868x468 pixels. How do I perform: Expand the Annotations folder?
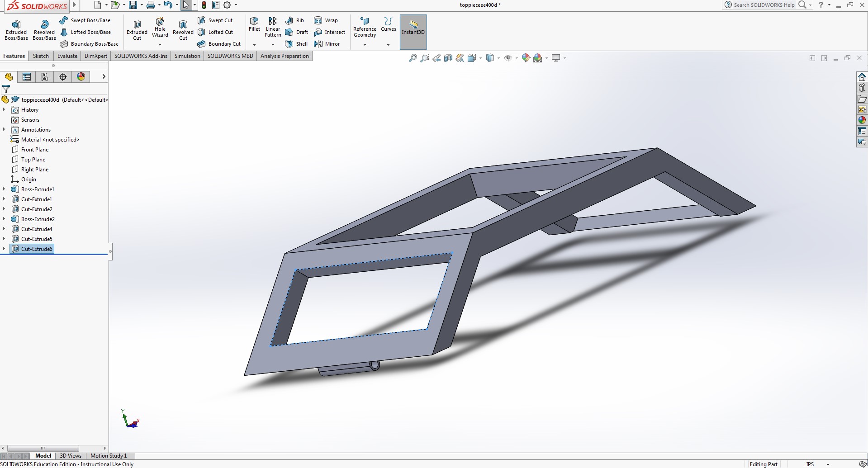coord(4,129)
